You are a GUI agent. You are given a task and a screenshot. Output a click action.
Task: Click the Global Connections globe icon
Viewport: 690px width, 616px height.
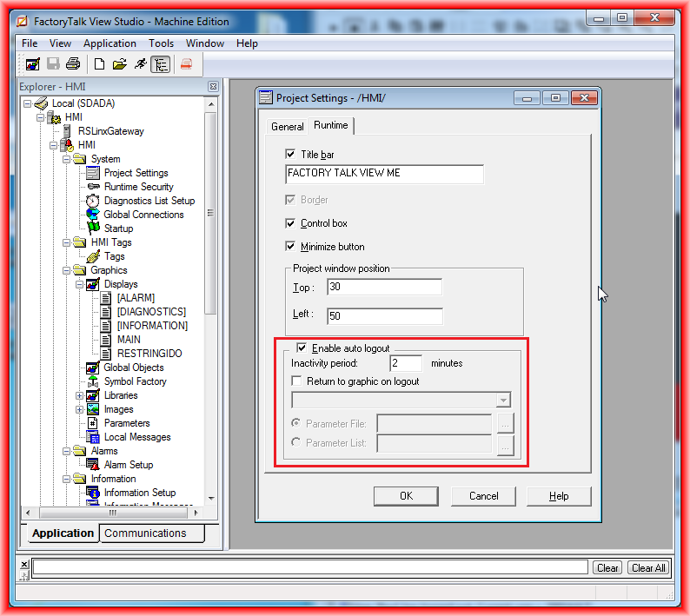point(93,215)
